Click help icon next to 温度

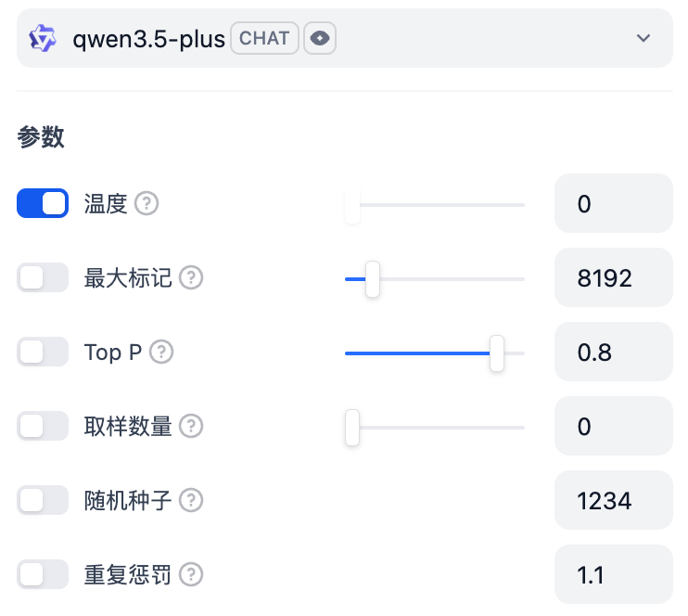(147, 204)
